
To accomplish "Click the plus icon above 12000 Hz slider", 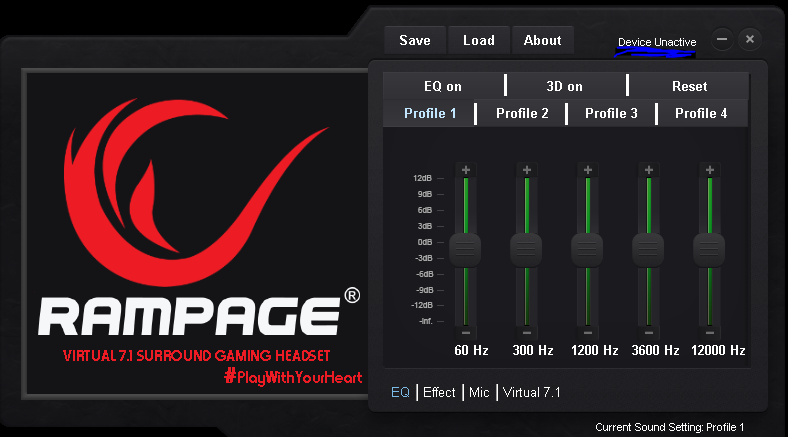I will click(x=710, y=170).
